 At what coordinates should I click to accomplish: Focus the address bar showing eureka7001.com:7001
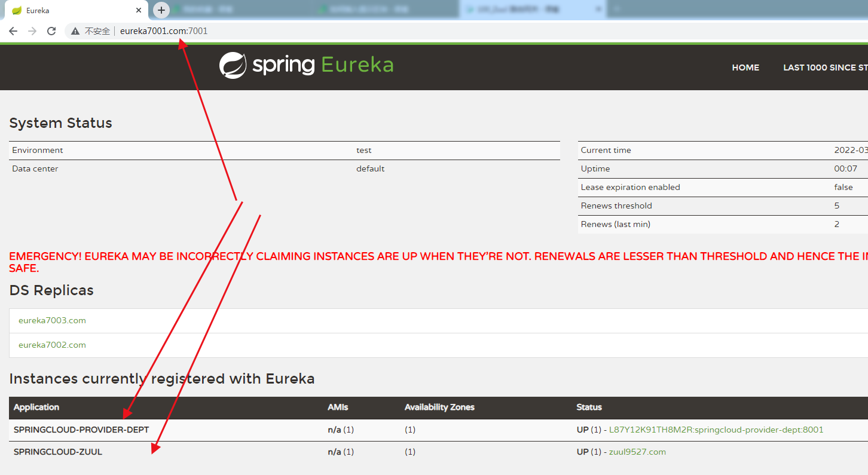pyautogui.click(x=164, y=31)
